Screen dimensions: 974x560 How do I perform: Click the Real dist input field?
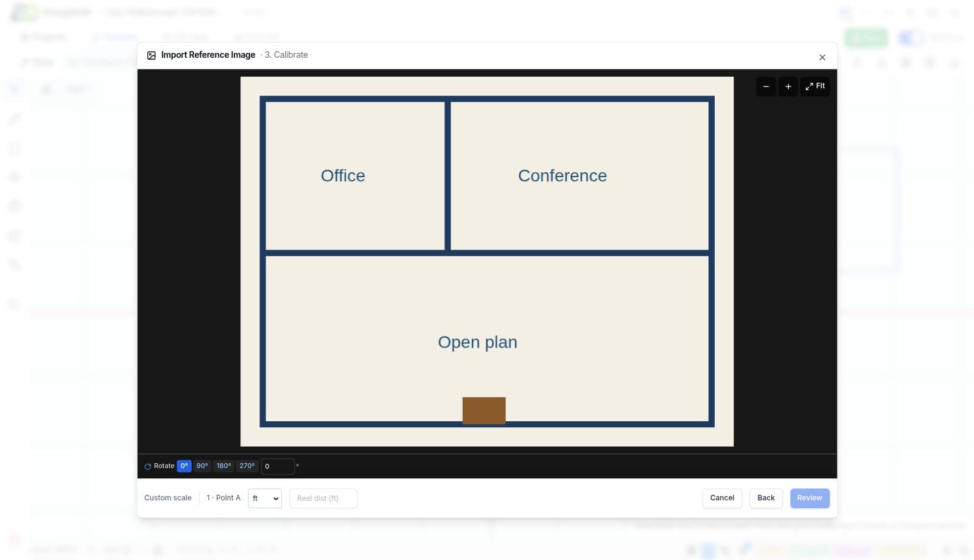(323, 499)
